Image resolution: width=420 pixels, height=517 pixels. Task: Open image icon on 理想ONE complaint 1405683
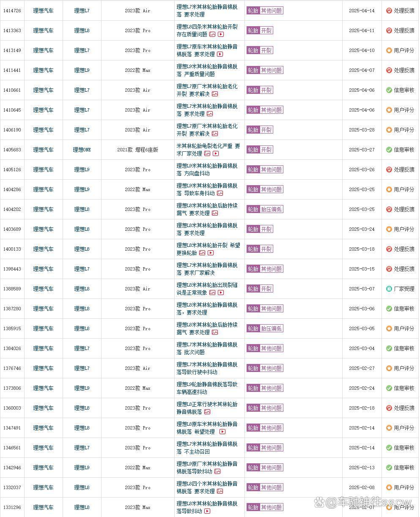(x=207, y=153)
